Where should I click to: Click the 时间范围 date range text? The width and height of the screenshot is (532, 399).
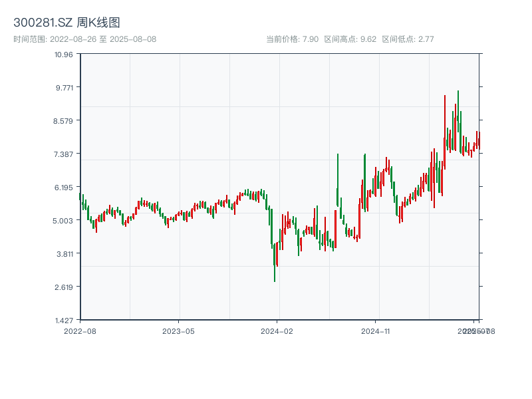pyautogui.click(x=84, y=39)
